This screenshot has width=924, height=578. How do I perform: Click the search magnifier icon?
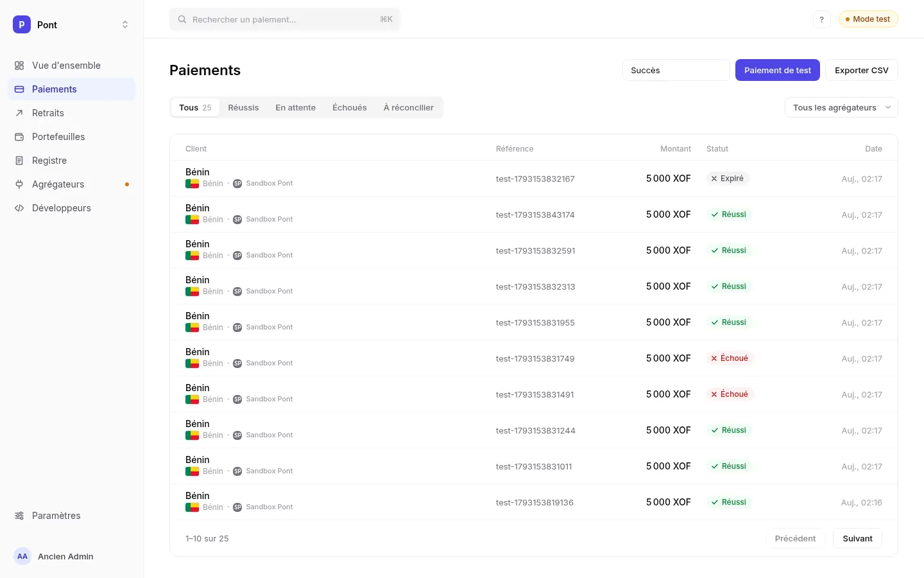coord(182,19)
